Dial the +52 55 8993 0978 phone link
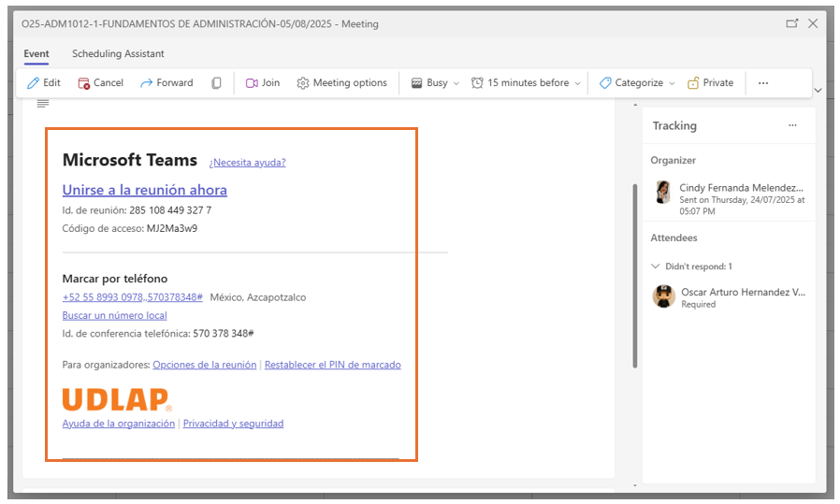 132,297
